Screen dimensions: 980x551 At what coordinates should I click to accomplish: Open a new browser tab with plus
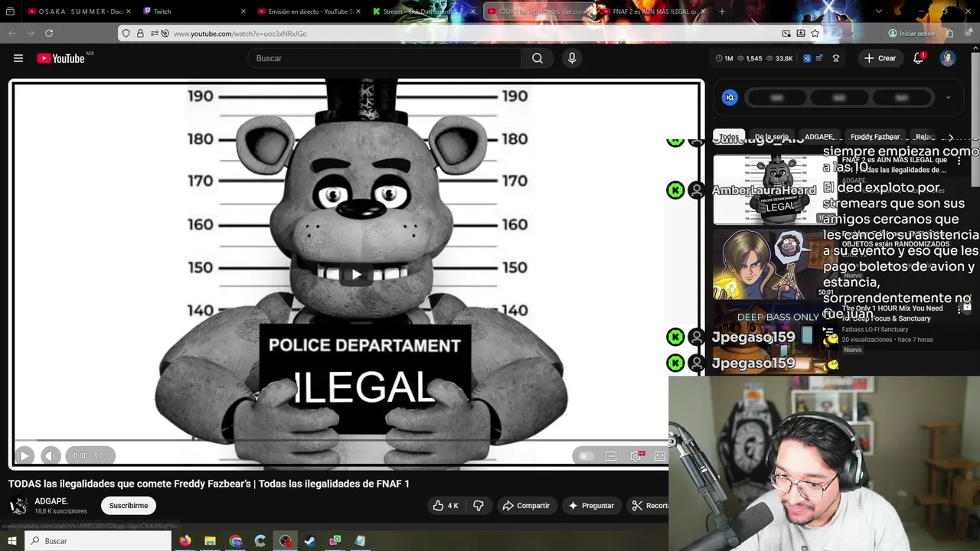click(722, 11)
